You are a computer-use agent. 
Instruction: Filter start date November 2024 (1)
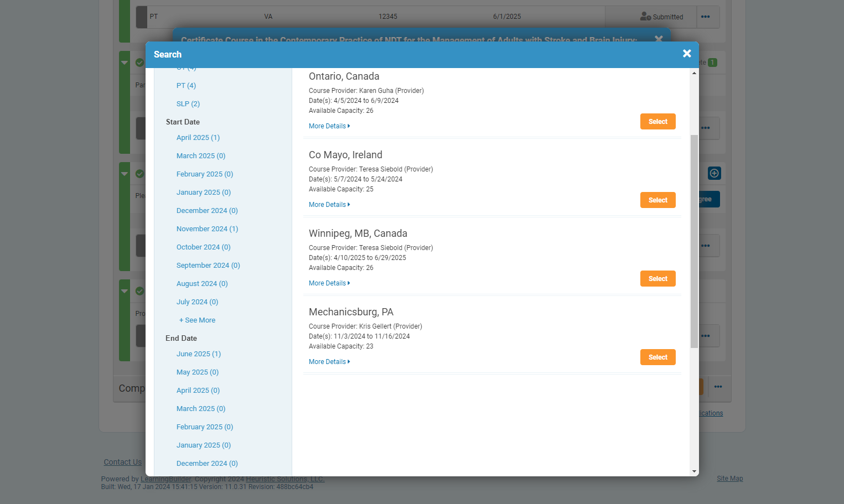click(207, 229)
